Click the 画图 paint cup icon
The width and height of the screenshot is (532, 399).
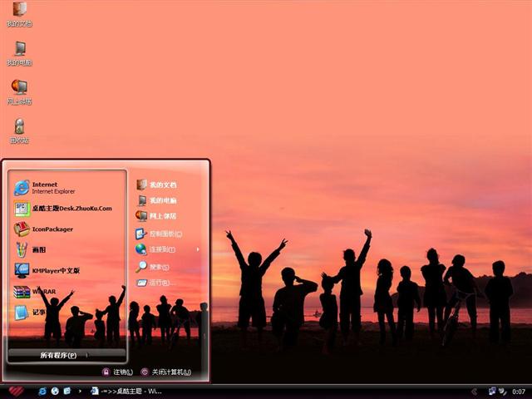(x=22, y=249)
